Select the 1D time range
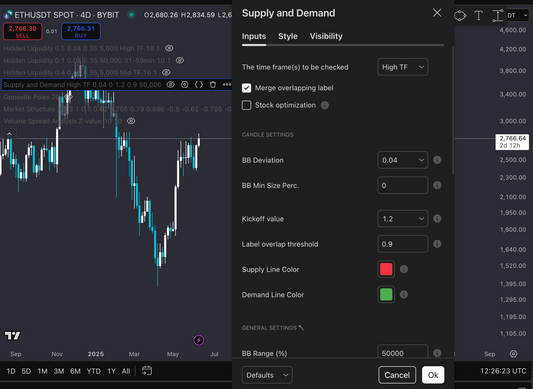 pyautogui.click(x=11, y=371)
